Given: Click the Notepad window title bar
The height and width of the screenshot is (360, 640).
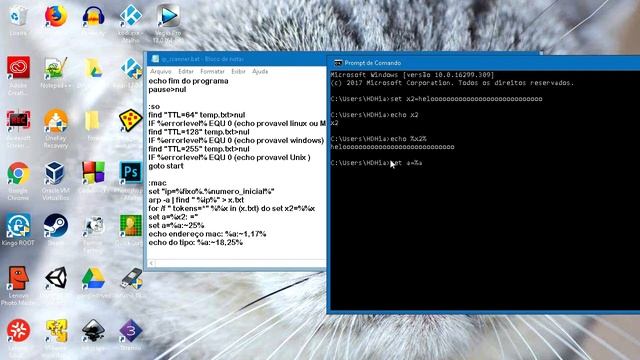Looking at the screenshot, I should (x=237, y=59).
